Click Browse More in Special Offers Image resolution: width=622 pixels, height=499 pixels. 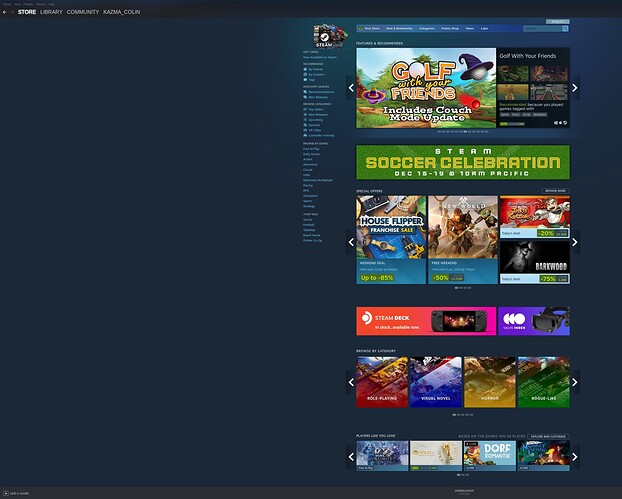tap(555, 191)
